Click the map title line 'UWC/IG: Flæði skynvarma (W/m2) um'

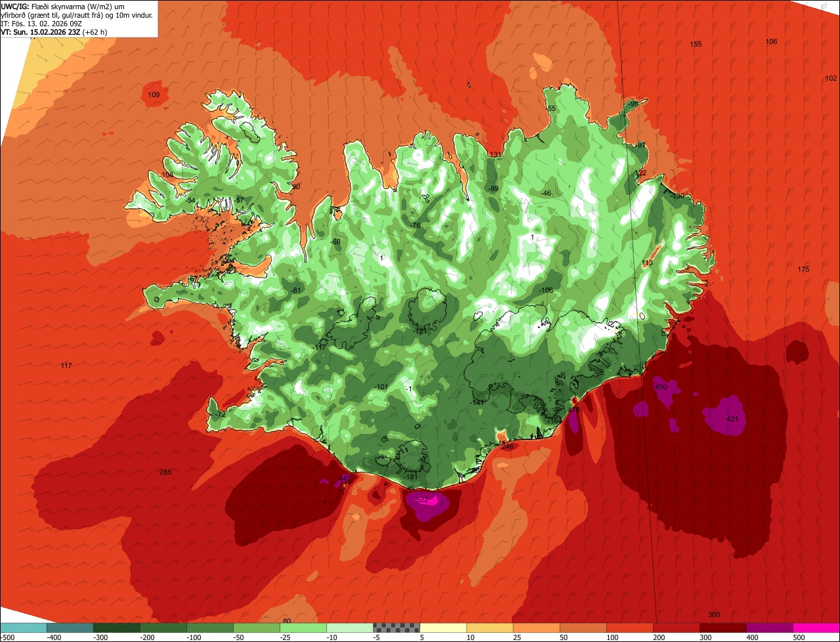point(63,7)
